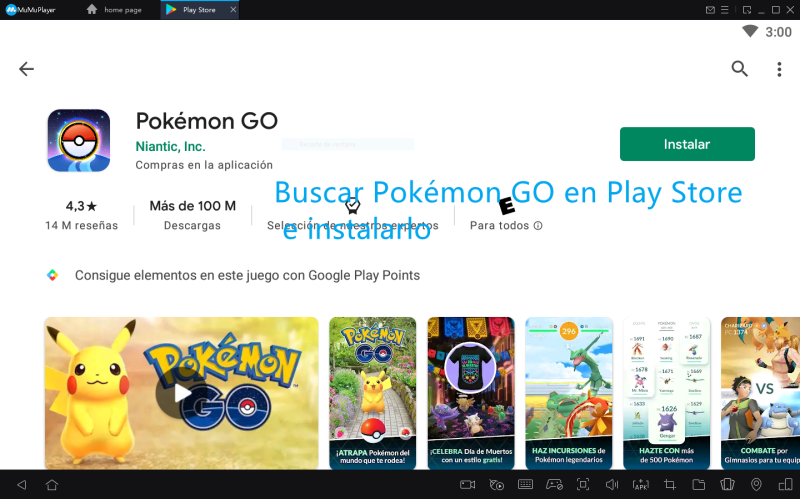Viewport: 800px width, 499px height.
Task: Click the back arrow in Play Store
Action: (26, 69)
